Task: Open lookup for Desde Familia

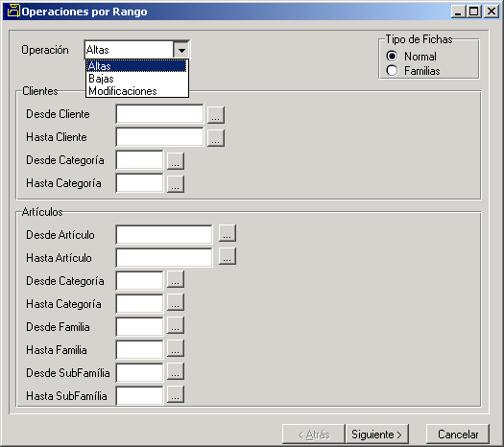Action: (x=176, y=325)
